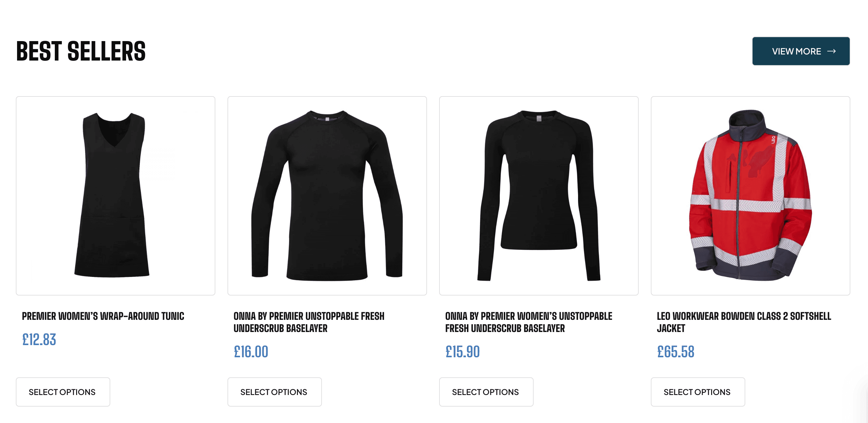This screenshot has width=868, height=423.
Task: Click the View More button
Action: point(801,51)
